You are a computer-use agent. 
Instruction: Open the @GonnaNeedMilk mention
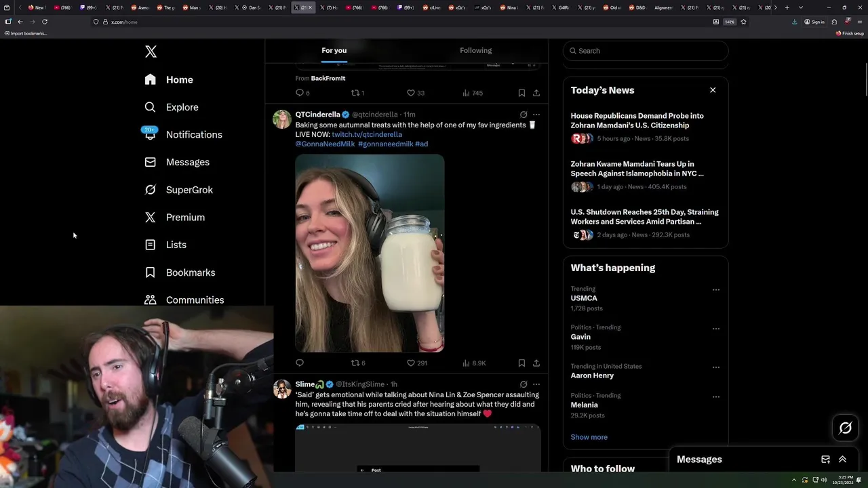point(325,144)
